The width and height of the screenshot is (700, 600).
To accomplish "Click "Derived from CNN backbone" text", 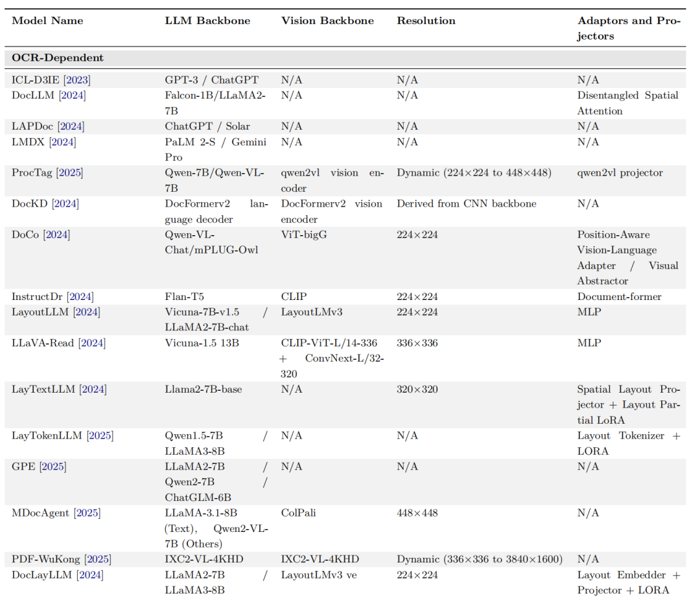I will click(467, 203).
